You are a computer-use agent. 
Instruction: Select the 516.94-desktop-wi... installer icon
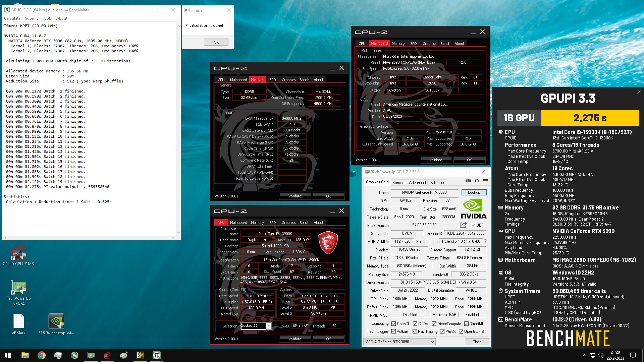point(56,324)
